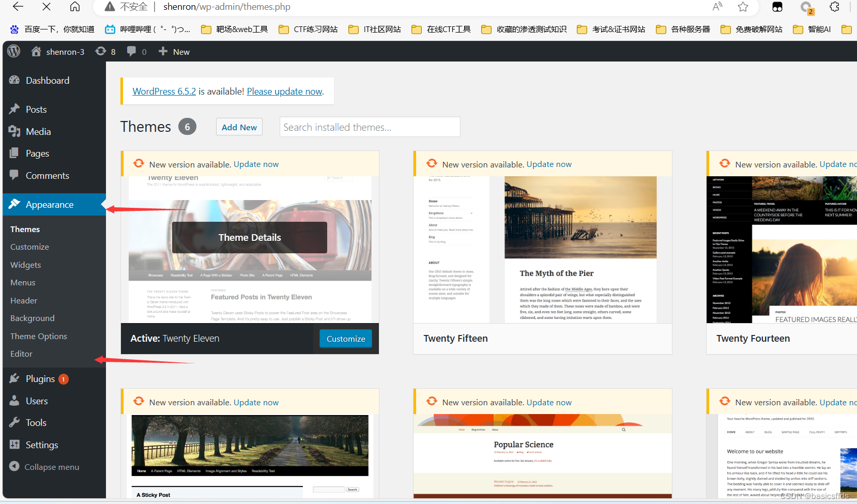The image size is (857, 504).
Task: Click the browser back arrow
Action: pyautogui.click(x=18, y=7)
